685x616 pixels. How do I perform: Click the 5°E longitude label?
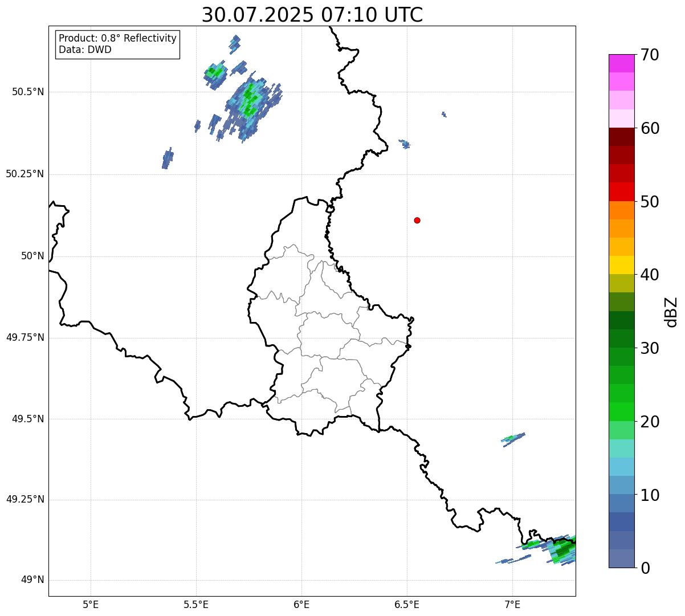click(x=91, y=605)
